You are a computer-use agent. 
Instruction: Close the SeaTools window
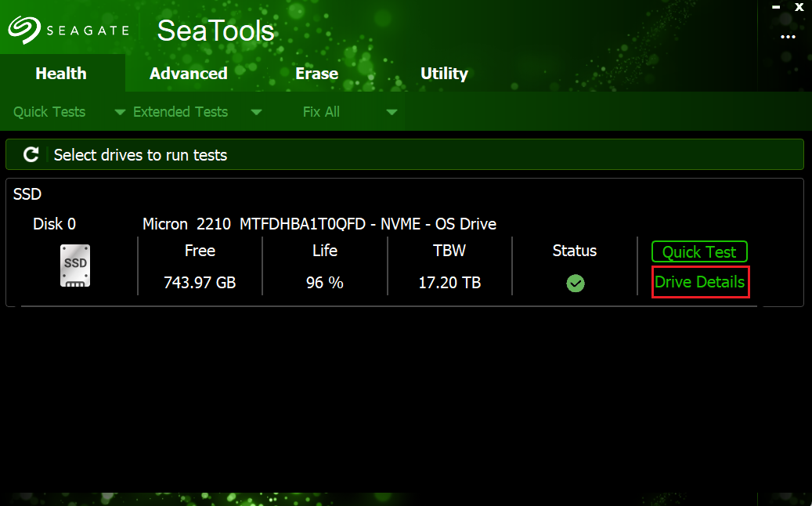799,7
